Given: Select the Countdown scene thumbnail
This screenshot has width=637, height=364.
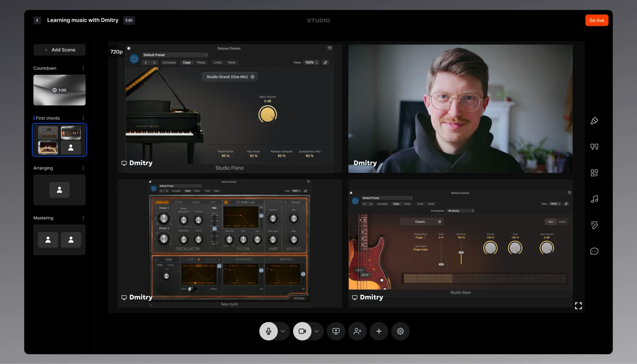Looking at the screenshot, I should (60, 90).
